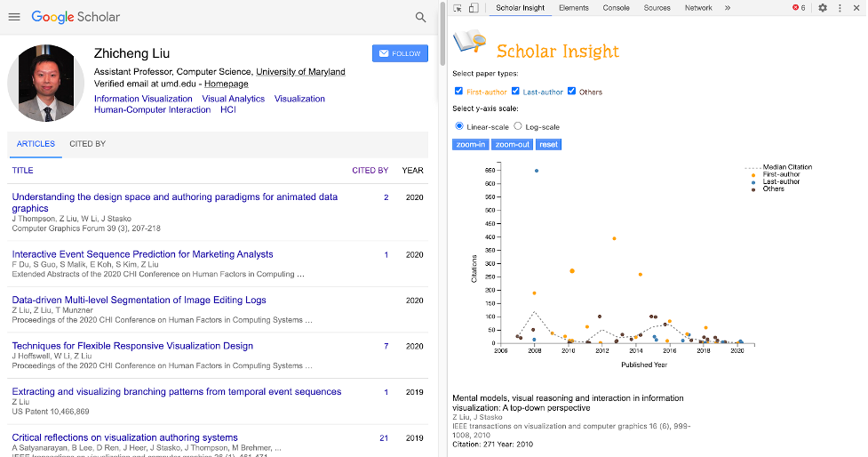This screenshot has width=868, height=457.
Task: Open DevTools settings gear
Action: click(x=823, y=8)
